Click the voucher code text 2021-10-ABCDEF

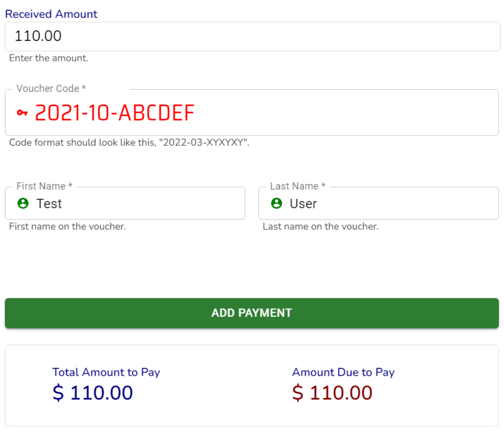pos(114,113)
